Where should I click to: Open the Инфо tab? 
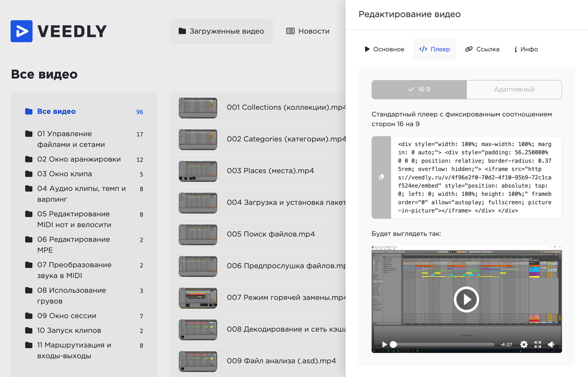526,49
